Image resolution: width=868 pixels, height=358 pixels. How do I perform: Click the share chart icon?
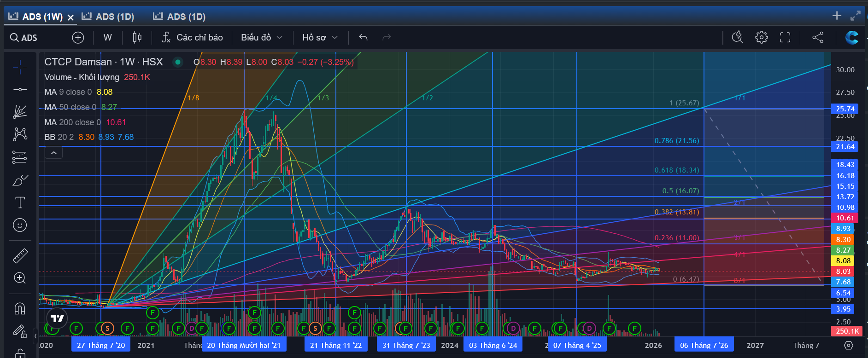818,37
